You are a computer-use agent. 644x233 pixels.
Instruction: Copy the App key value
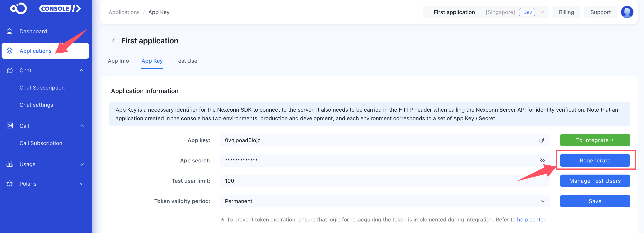[x=541, y=140]
